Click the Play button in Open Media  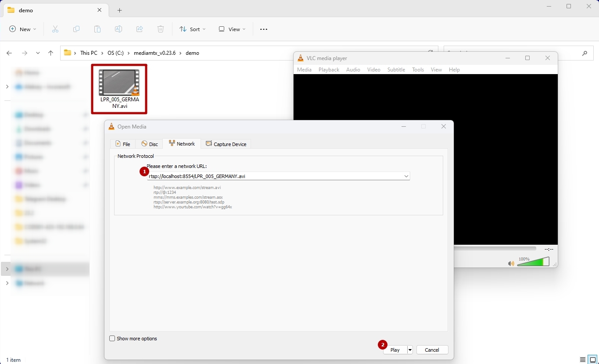pos(395,350)
